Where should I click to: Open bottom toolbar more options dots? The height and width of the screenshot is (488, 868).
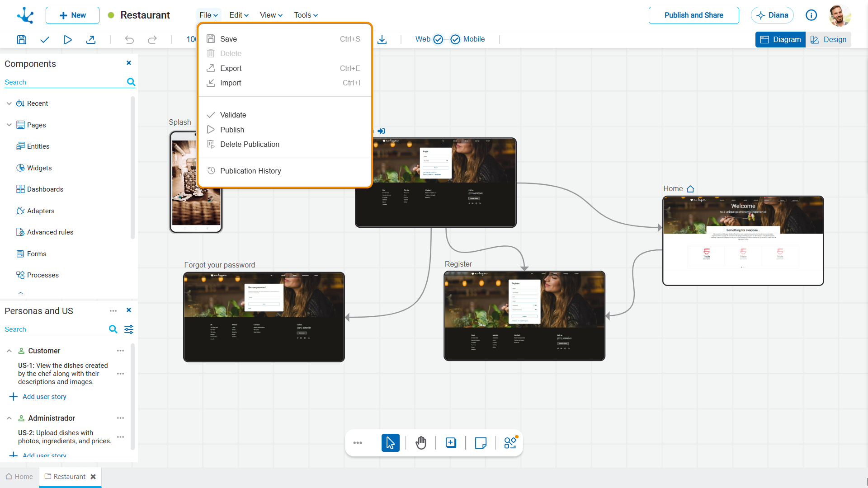(x=358, y=443)
